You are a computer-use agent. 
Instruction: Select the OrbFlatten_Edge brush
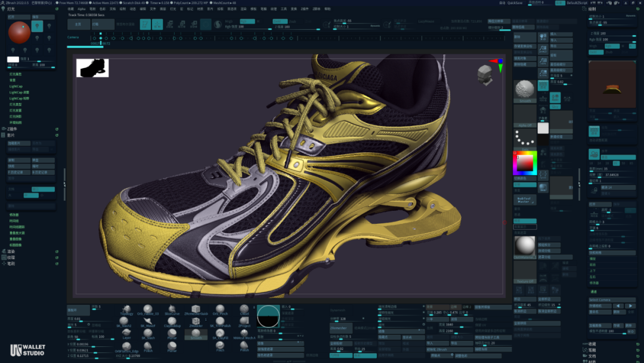[126, 347]
